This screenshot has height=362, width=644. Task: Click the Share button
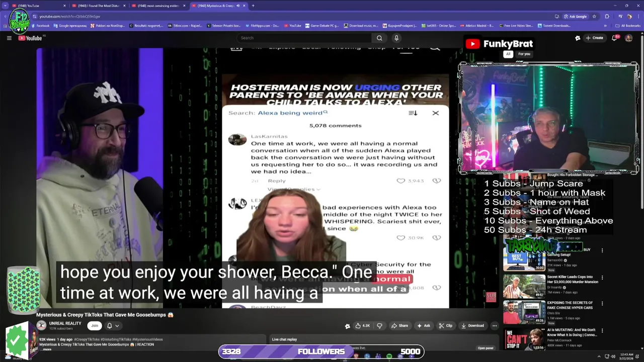click(400, 325)
